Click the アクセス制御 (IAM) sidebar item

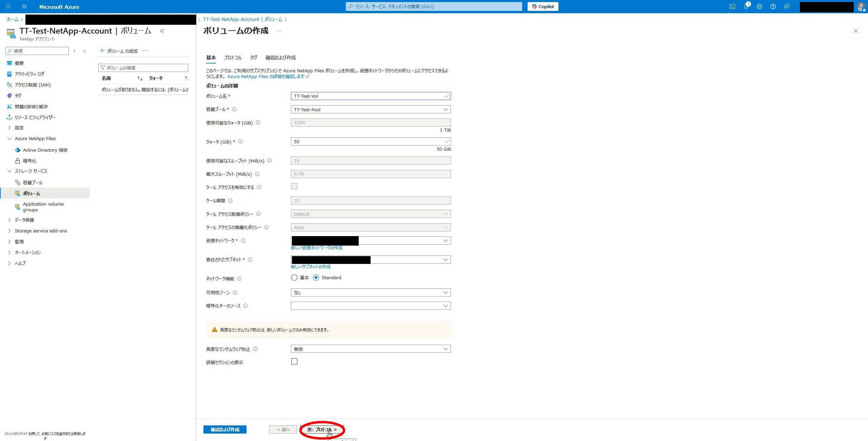point(33,85)
